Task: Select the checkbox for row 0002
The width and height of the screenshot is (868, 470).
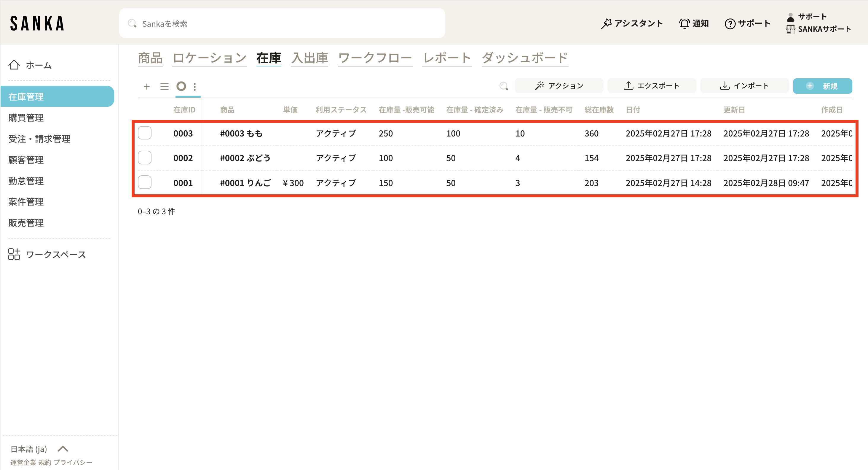Action: [145, 158]
